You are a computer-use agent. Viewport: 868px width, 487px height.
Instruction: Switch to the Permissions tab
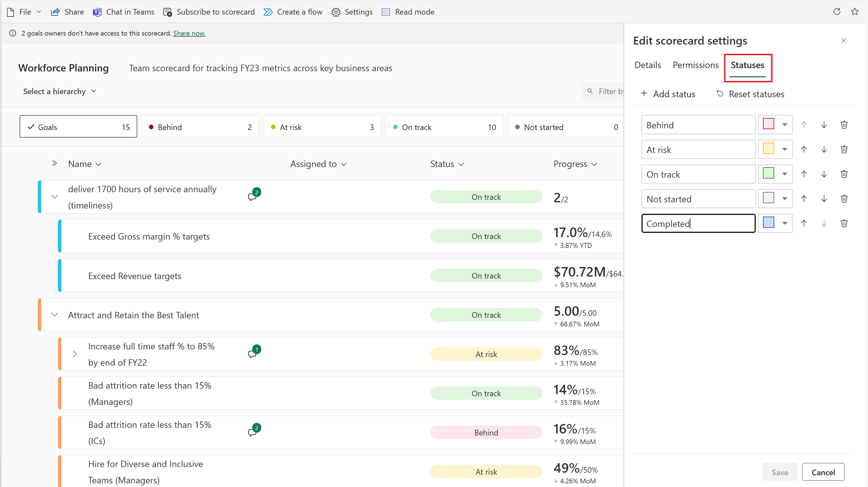coord(695,66)
